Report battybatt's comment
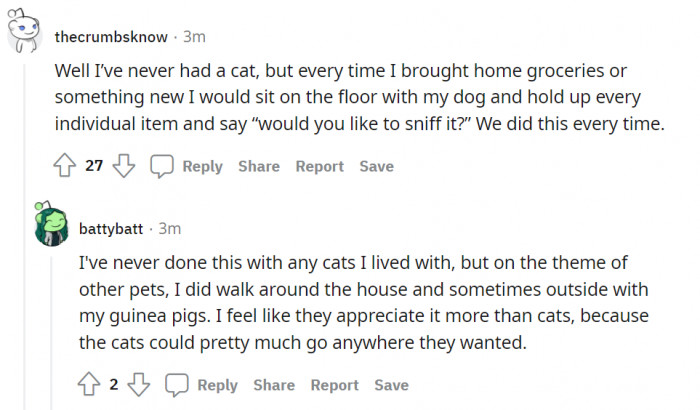Screen dimensions: 700x410 (x=334, y=384)
